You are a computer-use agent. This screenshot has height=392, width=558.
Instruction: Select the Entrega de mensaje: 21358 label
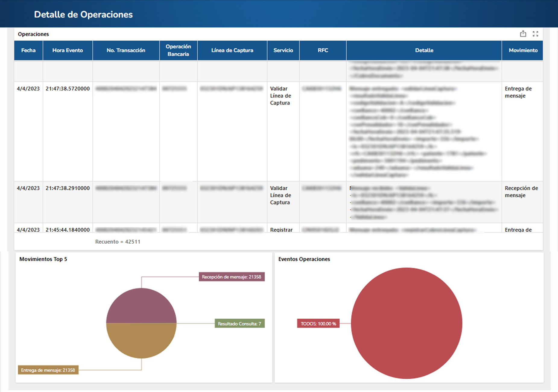click(48, 370)
